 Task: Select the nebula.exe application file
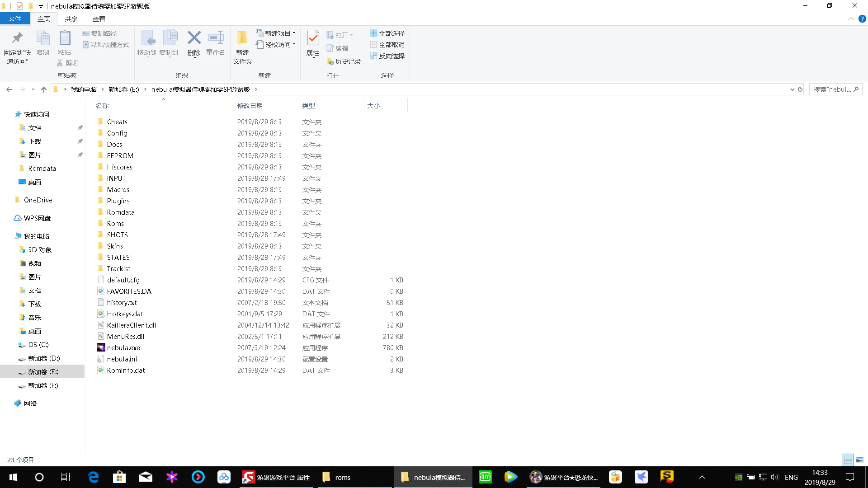tap(123, 347)
